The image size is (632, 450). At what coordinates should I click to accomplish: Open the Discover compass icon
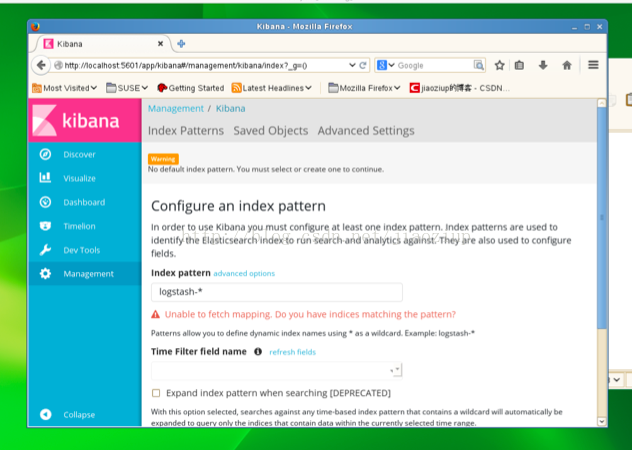[x=45, y=154]
